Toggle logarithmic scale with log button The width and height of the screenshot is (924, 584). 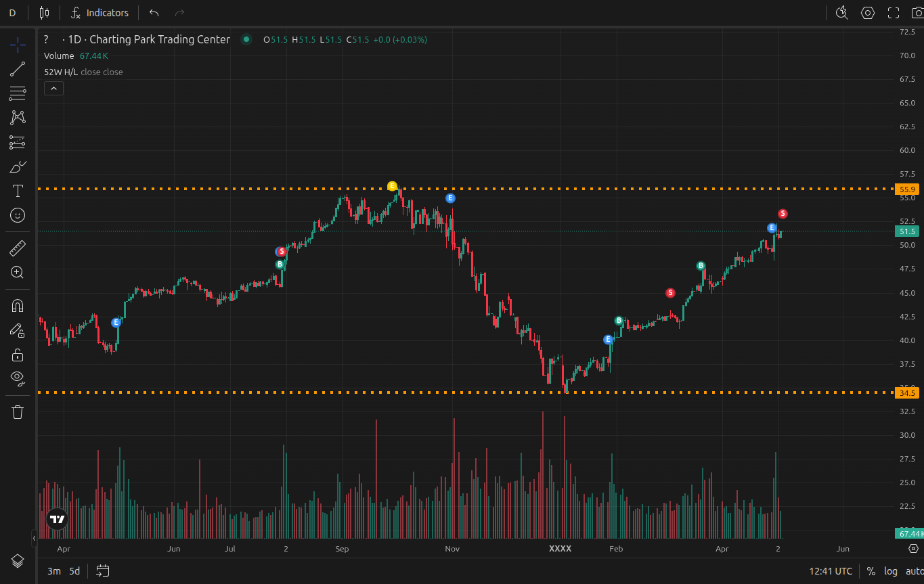(890, 571)
